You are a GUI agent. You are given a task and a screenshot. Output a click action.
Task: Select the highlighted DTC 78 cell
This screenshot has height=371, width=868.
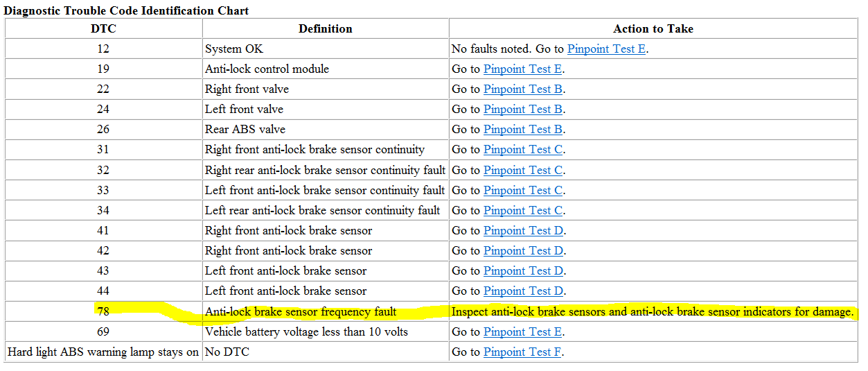(x=103, y=311)
